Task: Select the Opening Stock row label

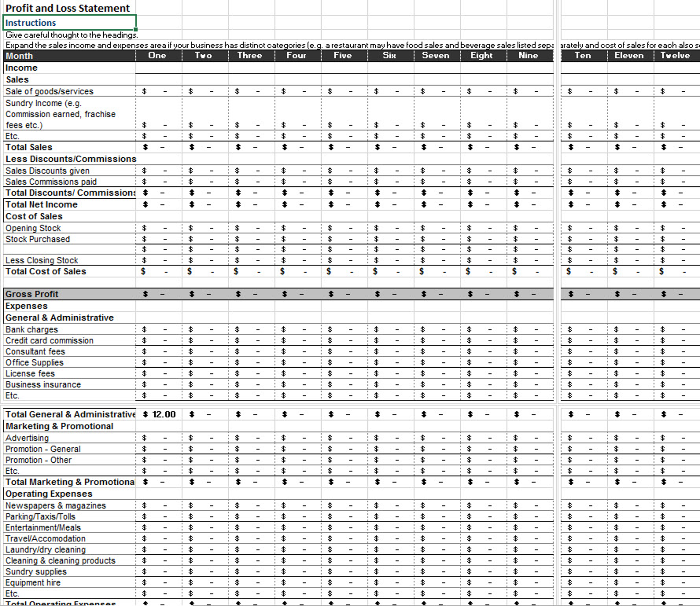Action: point(33,228)
